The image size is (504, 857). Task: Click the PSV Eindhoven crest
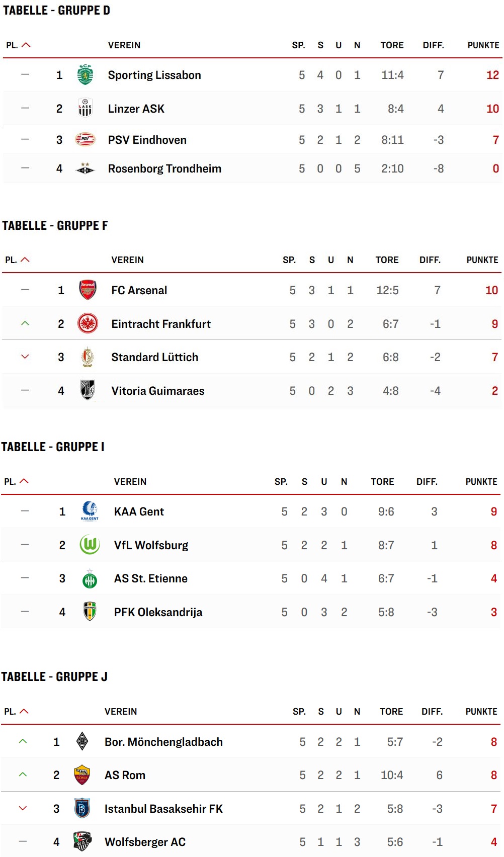pyautogui.click(x=85, y=139)
